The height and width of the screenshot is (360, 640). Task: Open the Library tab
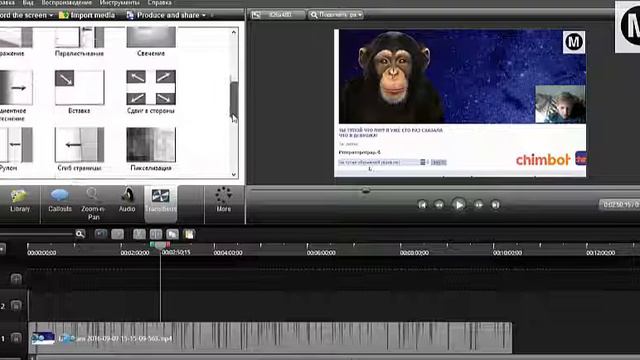[20, 200]
